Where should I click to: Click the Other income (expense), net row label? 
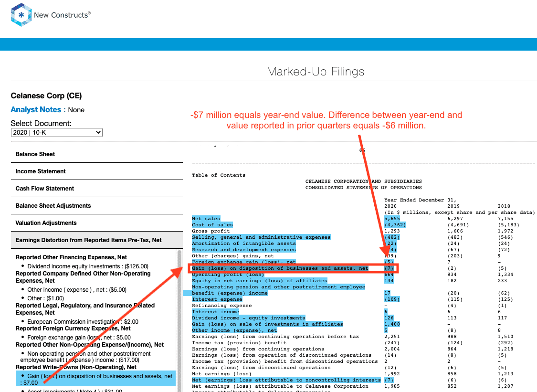(234, 330)
